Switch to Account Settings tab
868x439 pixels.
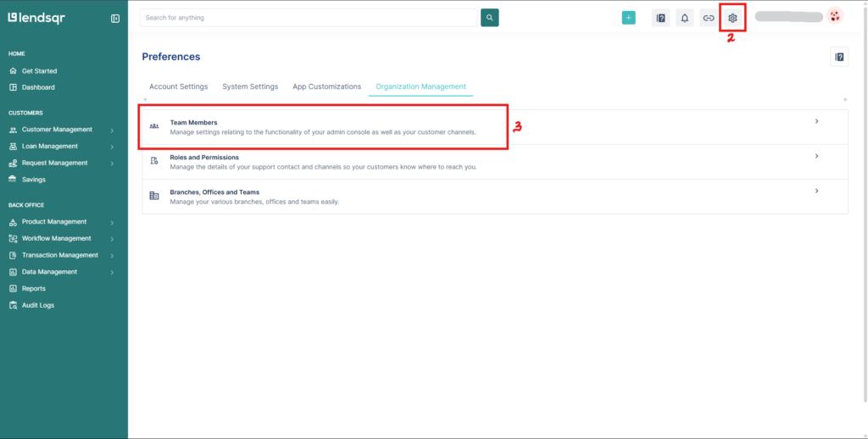coord(178,87)
